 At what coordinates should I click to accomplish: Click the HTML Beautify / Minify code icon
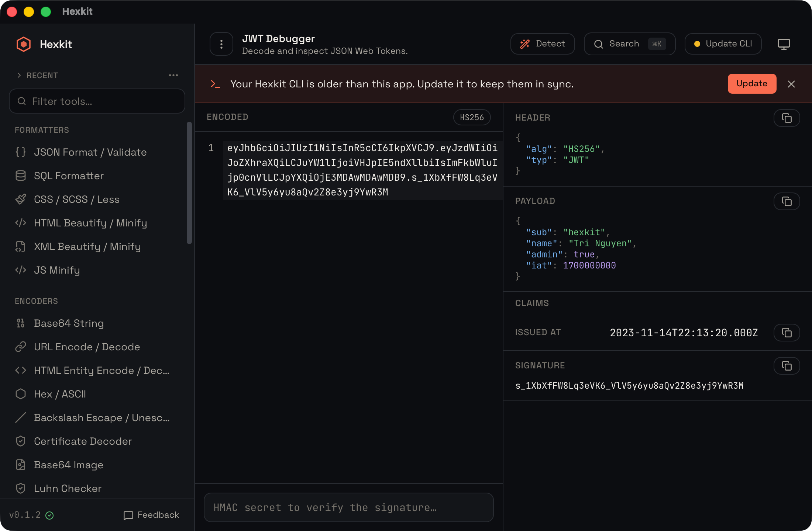click(21, 223)
